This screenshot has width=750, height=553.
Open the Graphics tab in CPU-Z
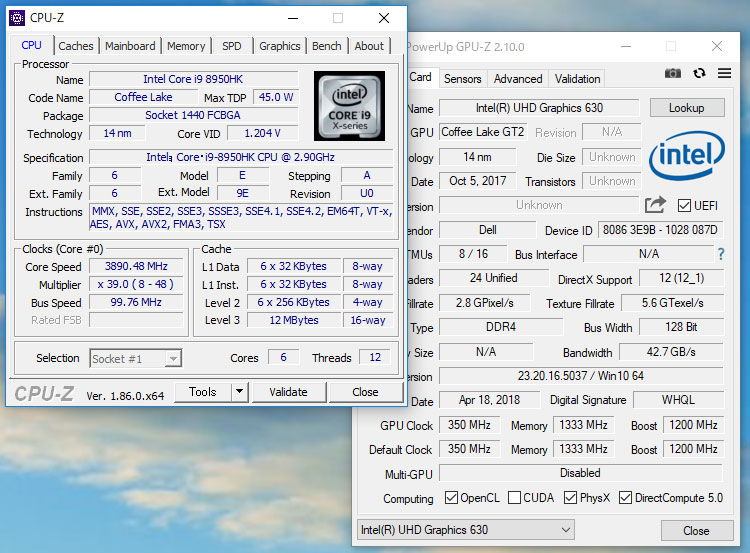pyautogui.click(x=279, y=46)
